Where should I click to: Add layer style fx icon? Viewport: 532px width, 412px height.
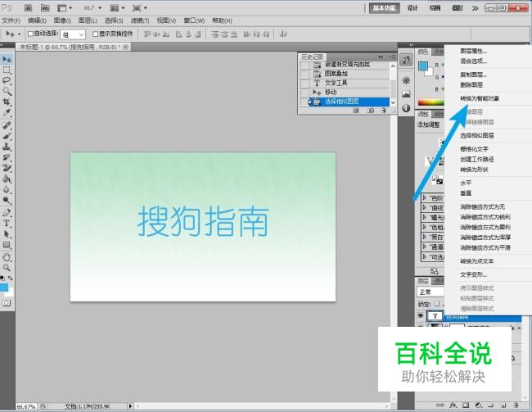[453, 405]
